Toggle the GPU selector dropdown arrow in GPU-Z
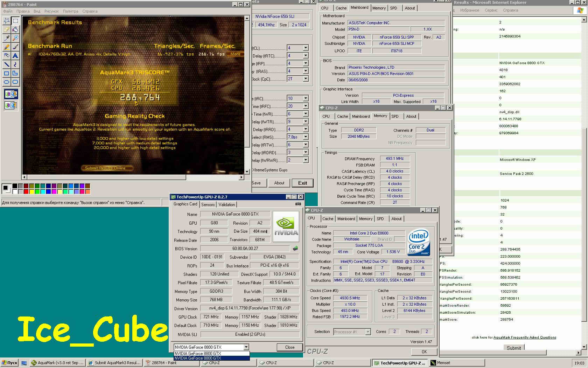Viewport: 588px width, 368px height. pyautogui.click(x=246, y=347)
